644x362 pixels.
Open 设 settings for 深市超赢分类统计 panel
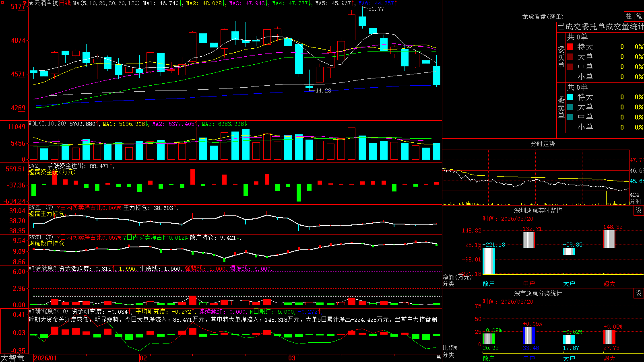pyautogui.click(x=639, y=293)
